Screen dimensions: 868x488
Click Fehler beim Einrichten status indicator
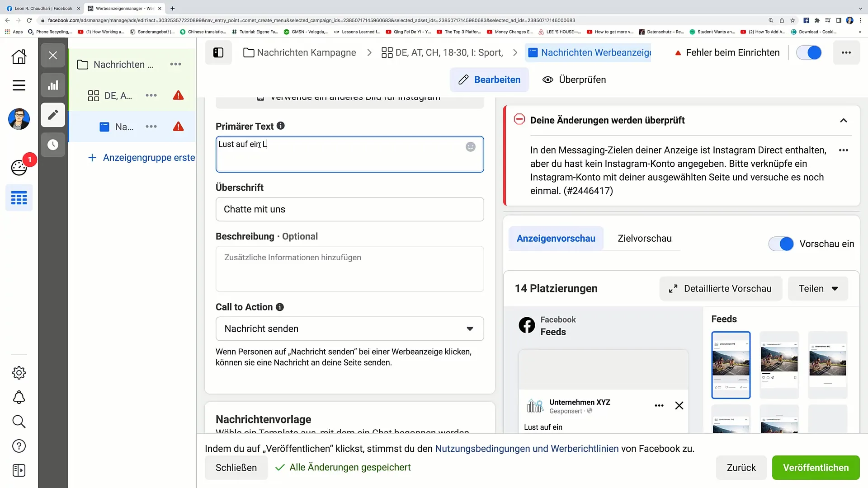coord(727,52)
